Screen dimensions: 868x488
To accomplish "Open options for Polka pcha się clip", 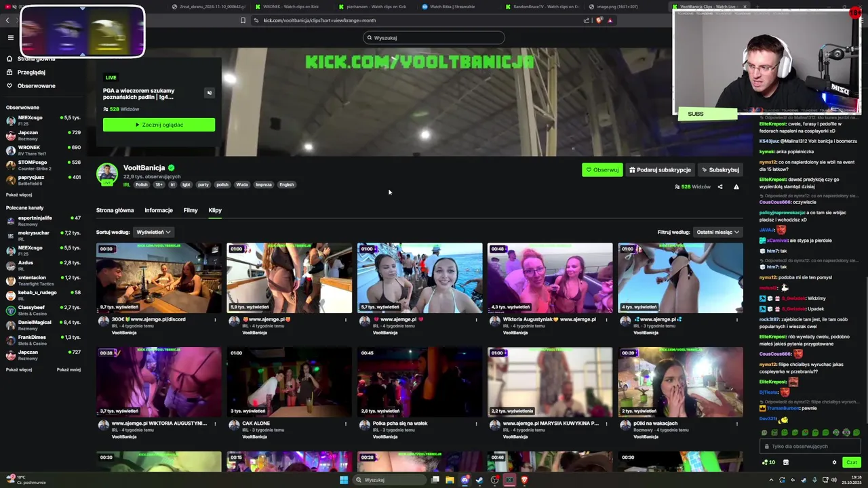I will [475, 424].
